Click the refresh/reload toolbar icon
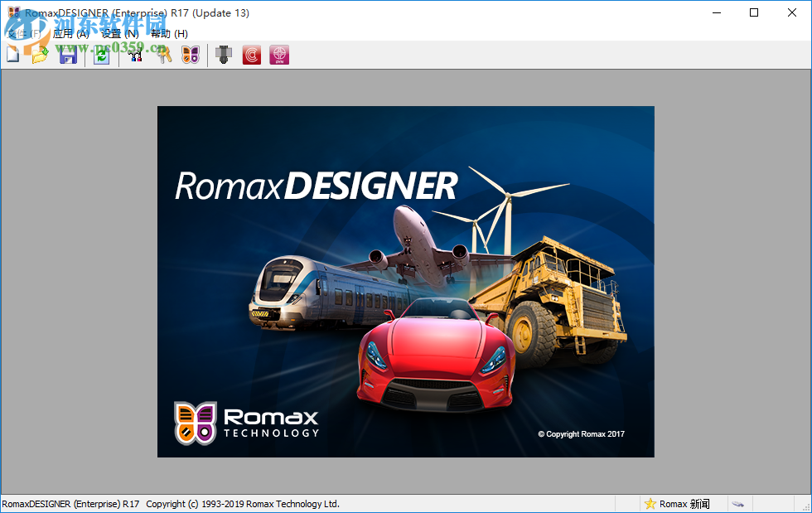Viewport: 812px width, 513px height. pyautogui.click(x=101, y=54)
